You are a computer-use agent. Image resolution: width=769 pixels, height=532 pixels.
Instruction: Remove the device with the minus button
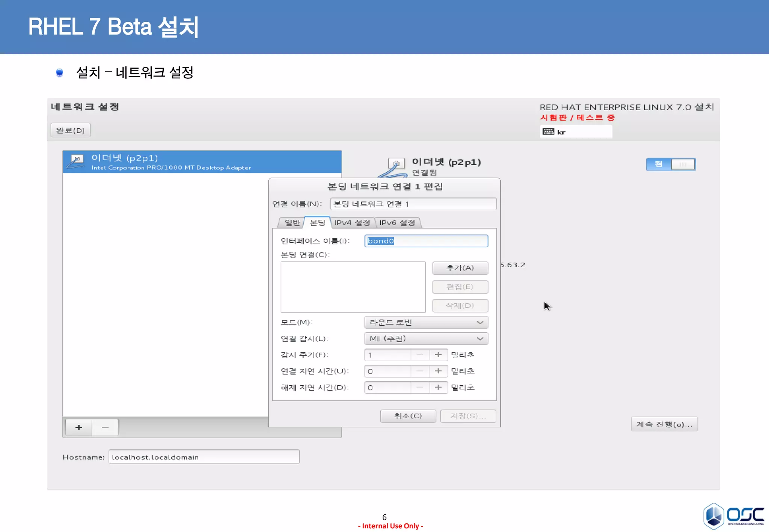coord(105,427)
